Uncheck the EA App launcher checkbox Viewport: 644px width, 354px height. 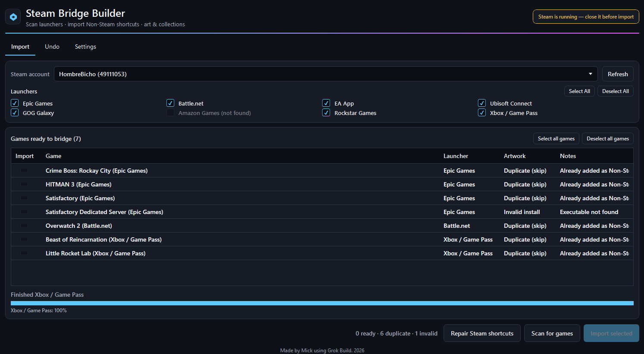(x=326, y=103)
